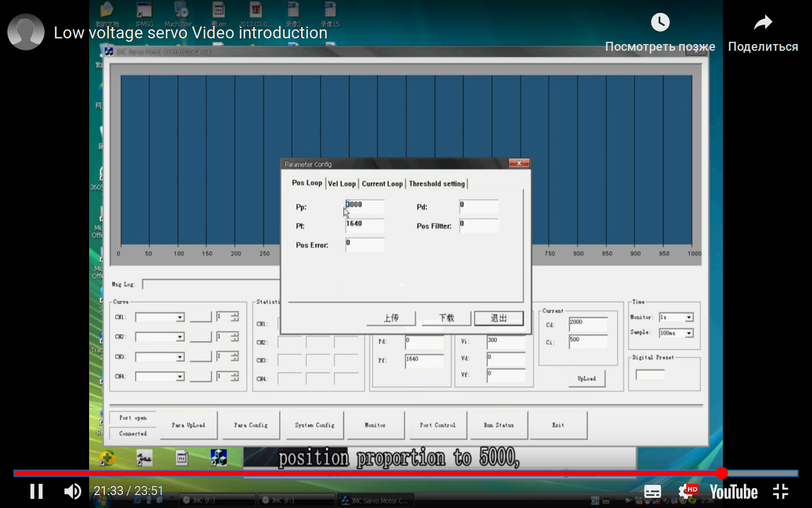Select the IPMSG desktop icon

click(x=144, y=14)
